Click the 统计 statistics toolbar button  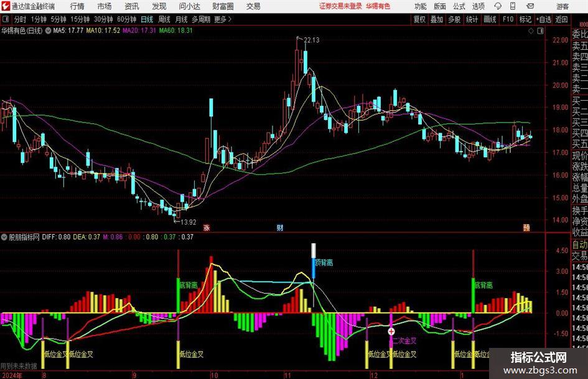472,19
